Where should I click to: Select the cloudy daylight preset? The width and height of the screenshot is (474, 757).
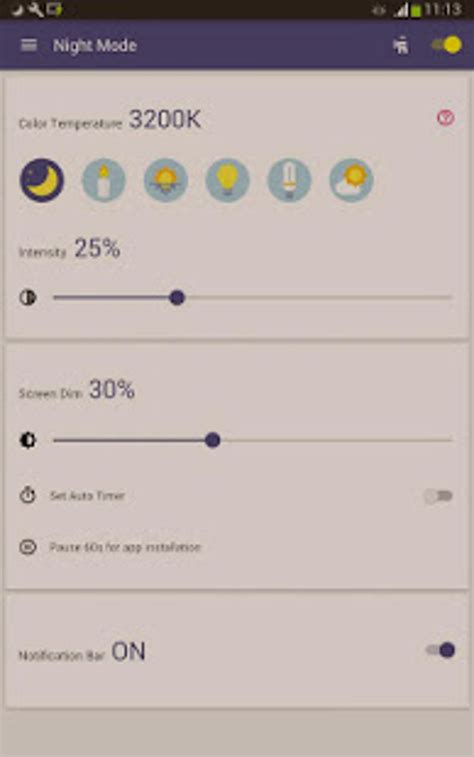[351, 180]
